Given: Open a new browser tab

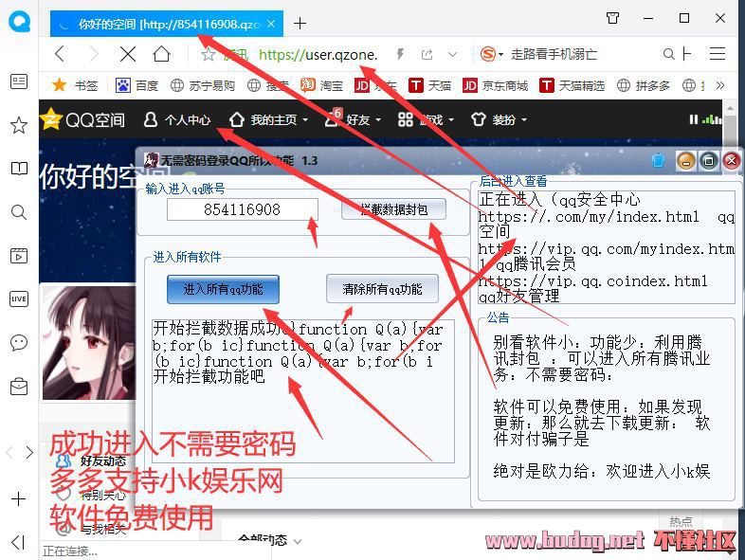Looking at the screenshot, I should click(300, 23).
